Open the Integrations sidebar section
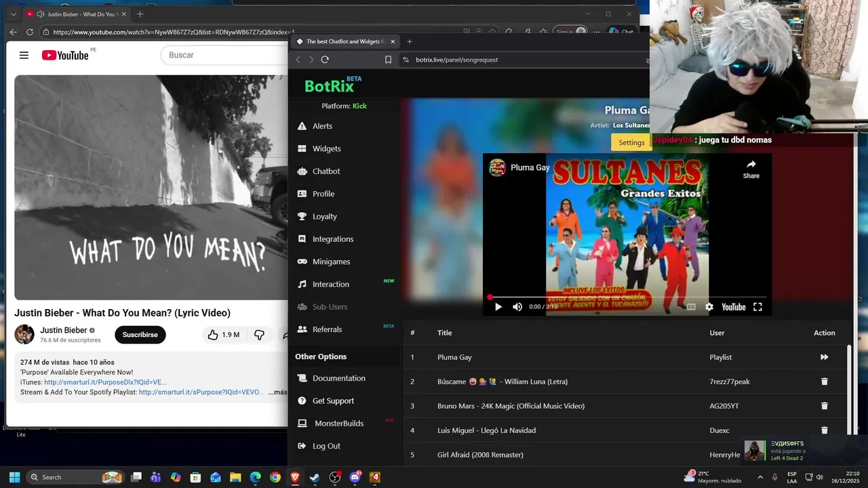Viewport: 868px width, 488px height. point(332,239)
